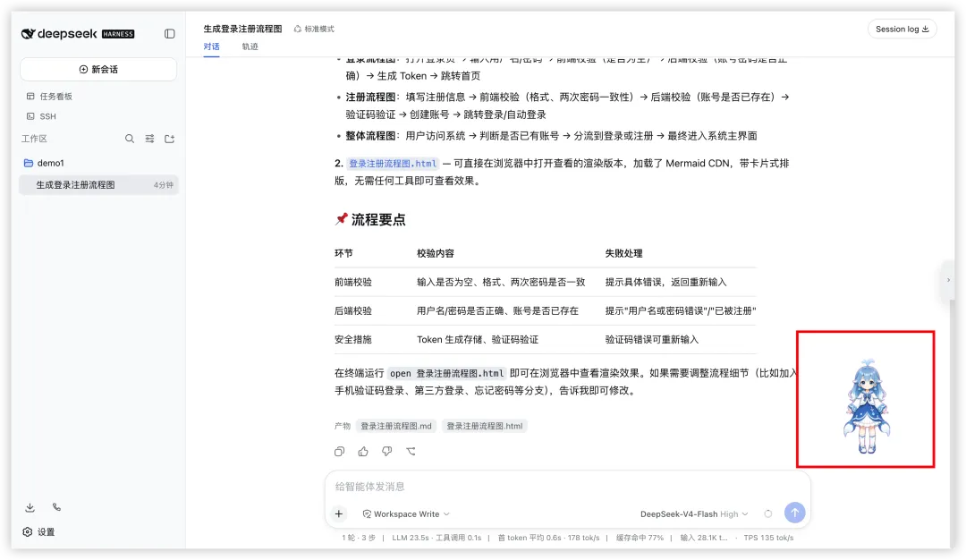
Task: Expand the right side panel chevron
Action: pyautogui.click(x=948, y=280)
